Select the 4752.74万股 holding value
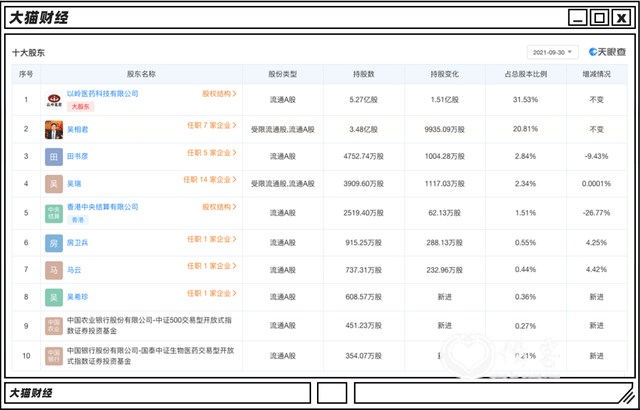Viewport: 640px width, 410px height. click(363, 156)
